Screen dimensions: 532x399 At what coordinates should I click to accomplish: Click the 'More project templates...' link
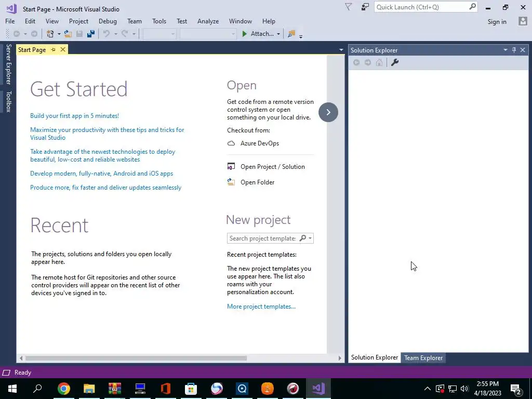point(261,307)
